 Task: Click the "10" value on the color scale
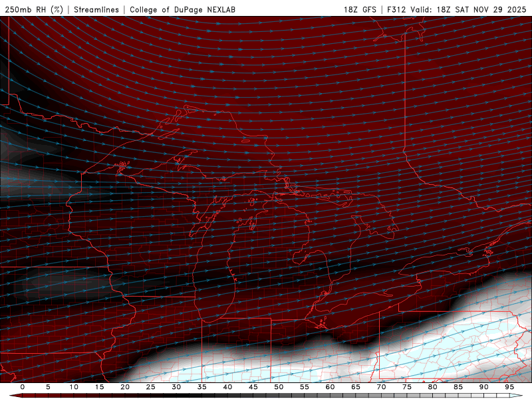click(x=74, y=387)
